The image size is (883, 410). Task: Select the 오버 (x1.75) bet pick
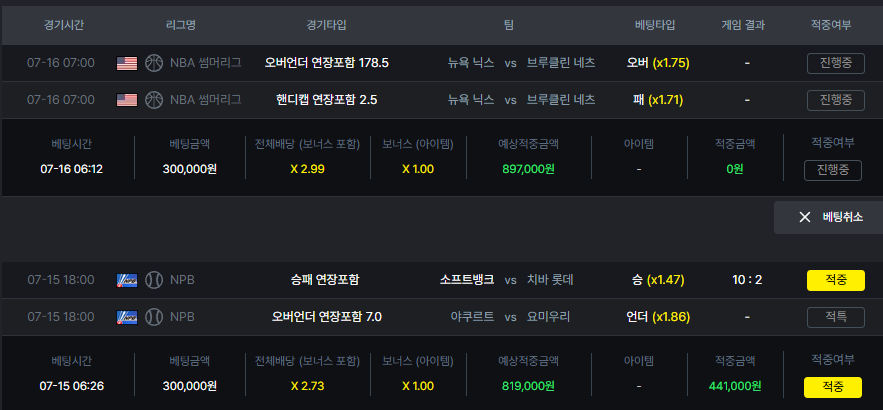coord(658,63)
